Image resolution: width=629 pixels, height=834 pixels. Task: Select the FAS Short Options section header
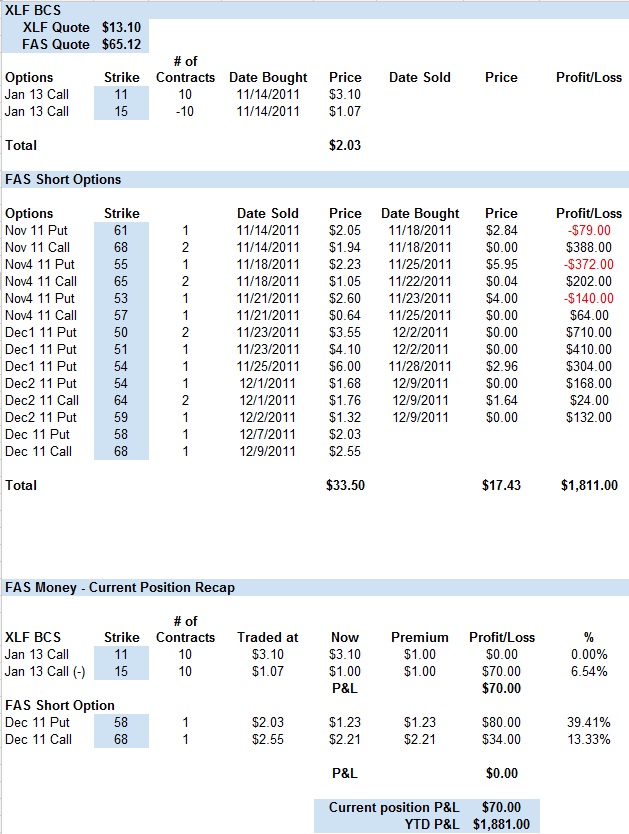click(x=63, y=179)
